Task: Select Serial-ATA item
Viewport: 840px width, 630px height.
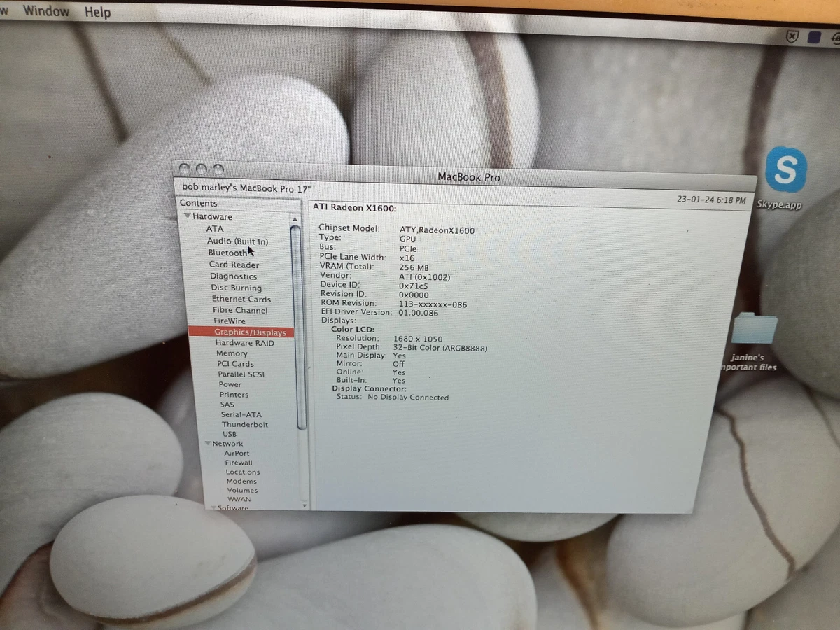Action: pyautogui.click(x=241, y=415)
